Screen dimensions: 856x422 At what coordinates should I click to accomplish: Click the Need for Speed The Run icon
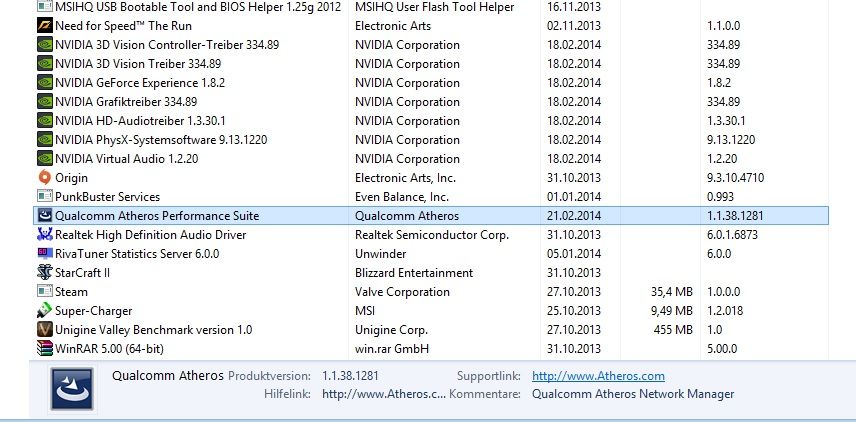tap(45, 26)
